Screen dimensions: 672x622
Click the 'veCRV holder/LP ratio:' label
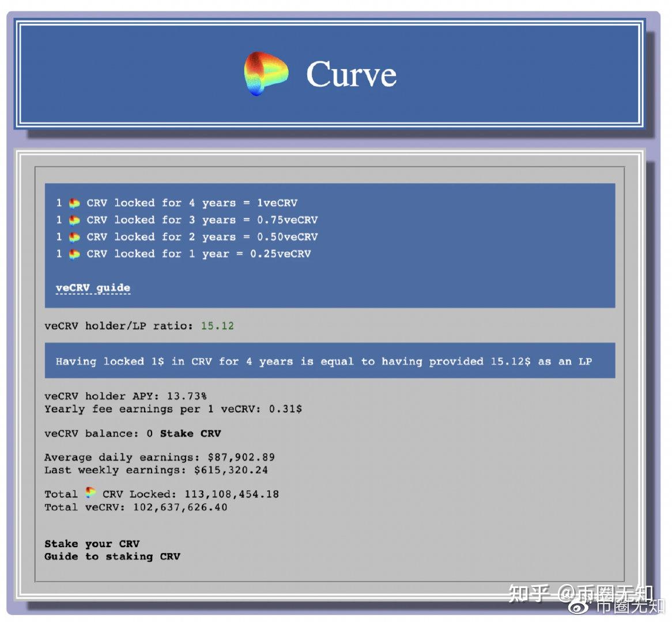click(x=119, y=326)
